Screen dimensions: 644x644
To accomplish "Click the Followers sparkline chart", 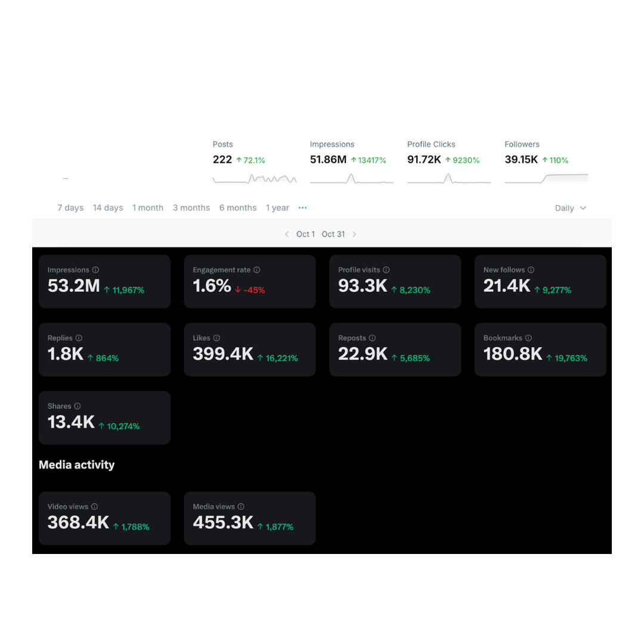I will point(546,178).
